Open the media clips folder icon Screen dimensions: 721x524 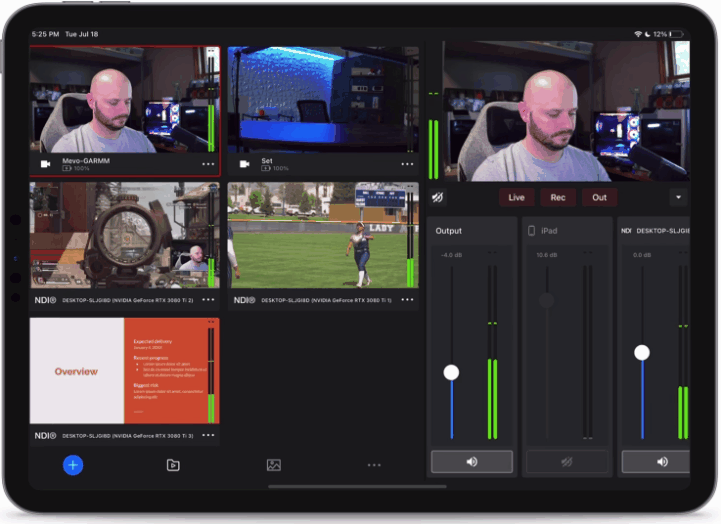[x=173, y=465]
